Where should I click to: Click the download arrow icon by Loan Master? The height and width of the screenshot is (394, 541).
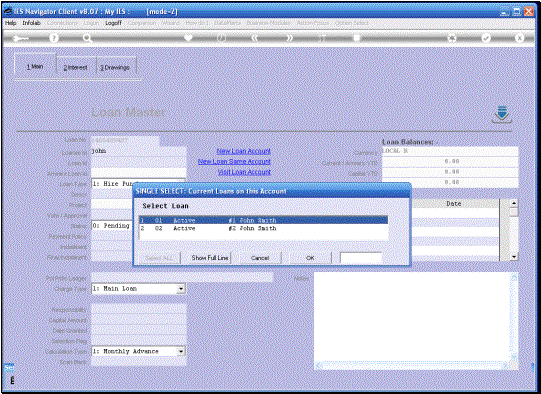pos(502,115)
